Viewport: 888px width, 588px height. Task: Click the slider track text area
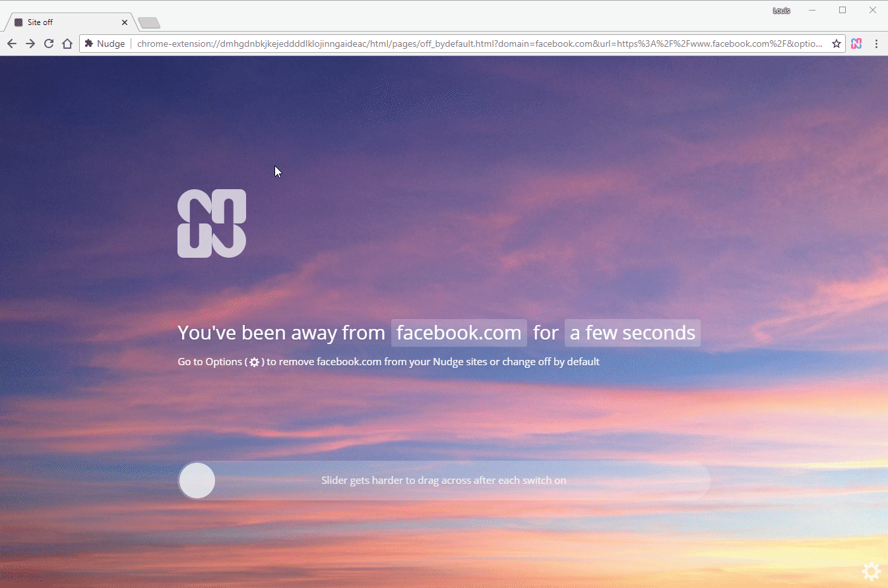click(444, 481)
